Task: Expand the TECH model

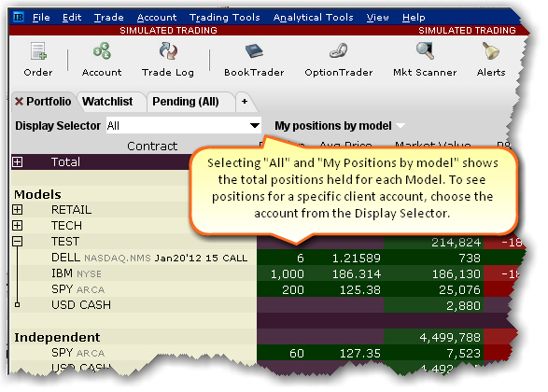Action: [17, 225]
